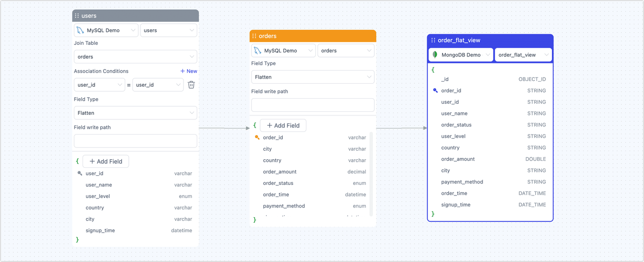644x262 pixels.
Task: Open the Join Table dropdown showing orders
Action: coord(135,57)
